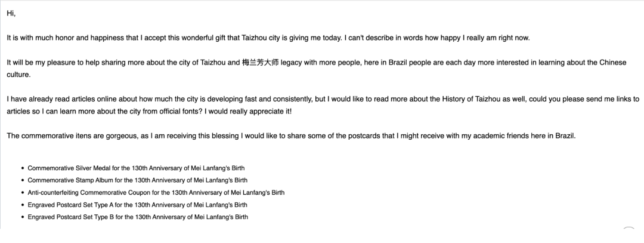Click "Engraved Postcard Set Type A" item
644x243 pixels.
[138, 205]
